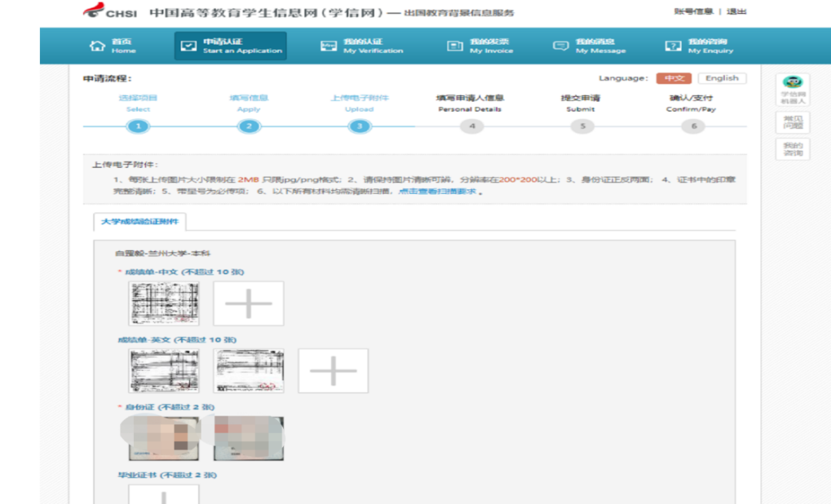Click the My Message speech bubble icon
The width and height of the screenshot is (831, 504).
click(561, 46)
